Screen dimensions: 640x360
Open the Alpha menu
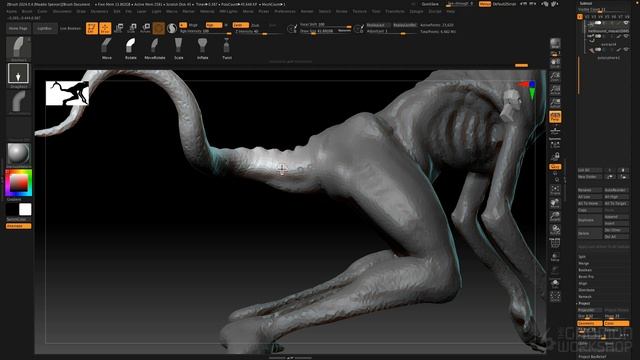[x=11, y=11]
